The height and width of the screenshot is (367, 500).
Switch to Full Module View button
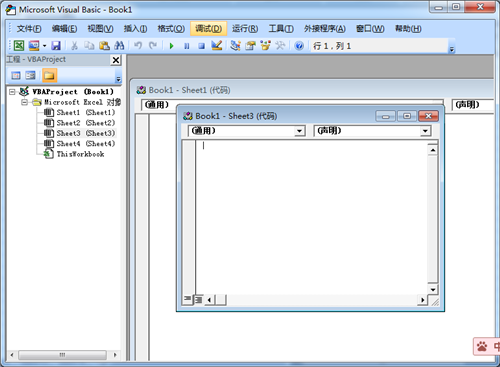coord(199,300)
